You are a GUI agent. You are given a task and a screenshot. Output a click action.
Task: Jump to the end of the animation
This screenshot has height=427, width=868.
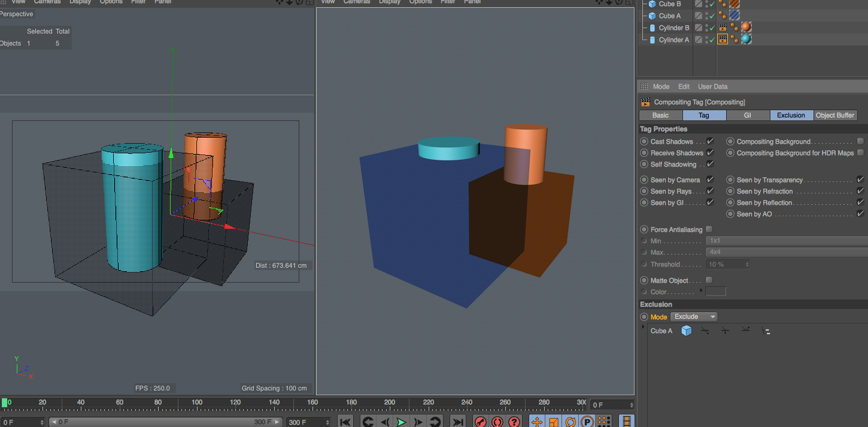457,422
